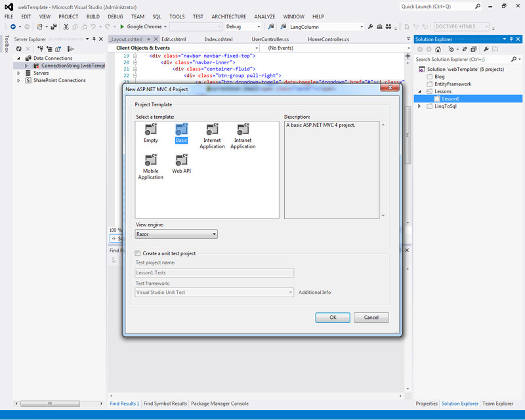The height and width of the screenshot is (420, 525).
Task: Open the ARCHITECTURE menu
Action: pos(228,16)
